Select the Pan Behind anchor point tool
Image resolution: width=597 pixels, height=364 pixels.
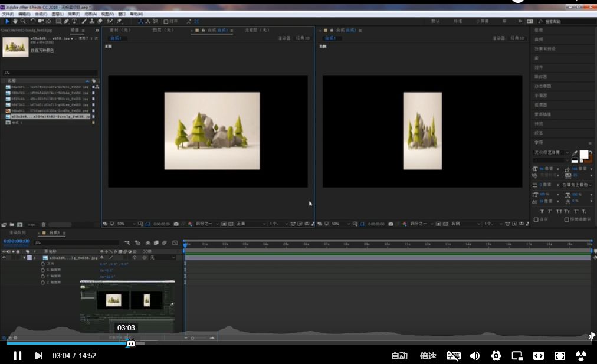[x=49, y=21]
